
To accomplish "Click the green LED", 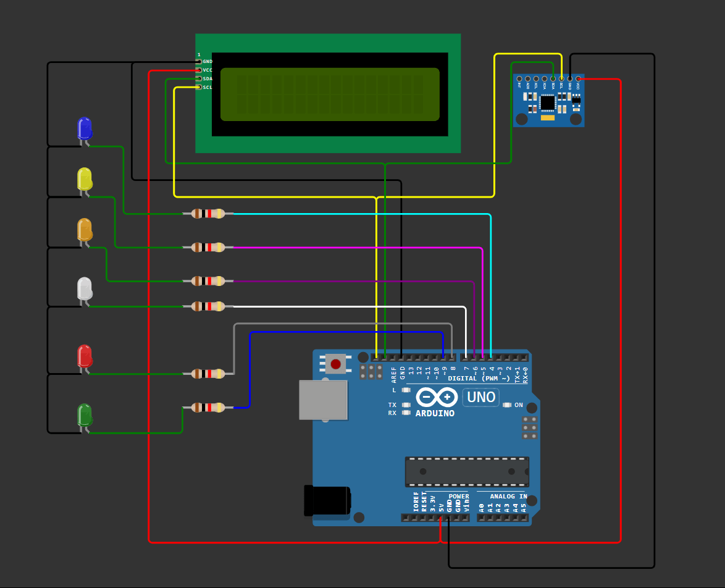I will 85,415.
